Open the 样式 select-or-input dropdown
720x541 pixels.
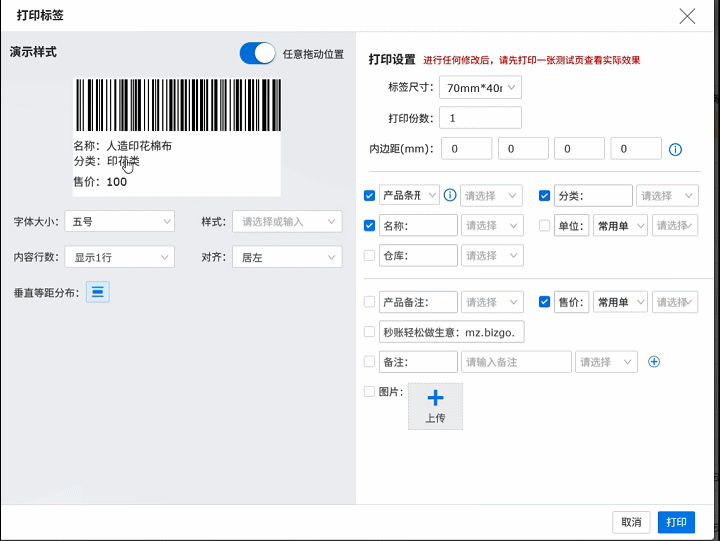[x=286, y=221]
